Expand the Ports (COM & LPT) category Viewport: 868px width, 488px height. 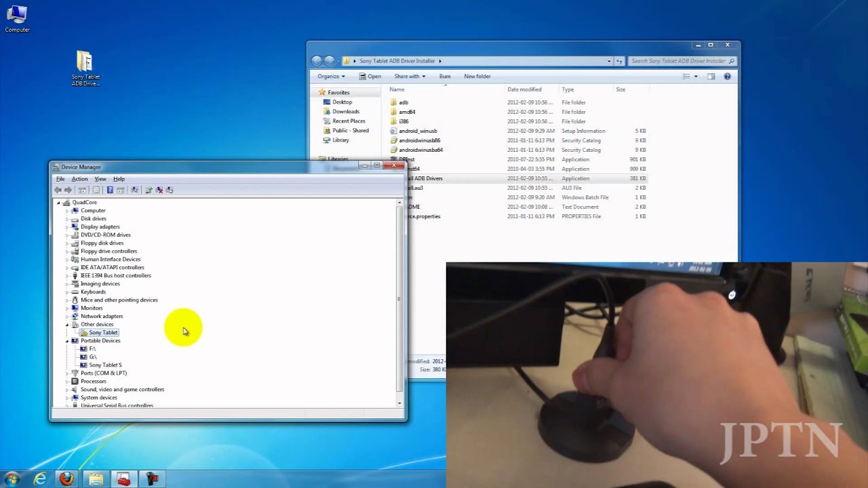(67, 373)
